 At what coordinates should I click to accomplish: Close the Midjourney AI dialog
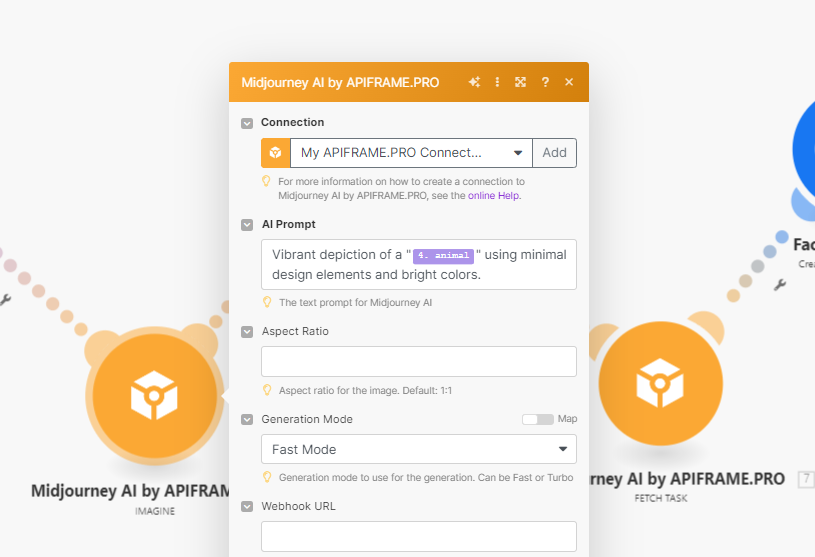[x=569, y=82]
